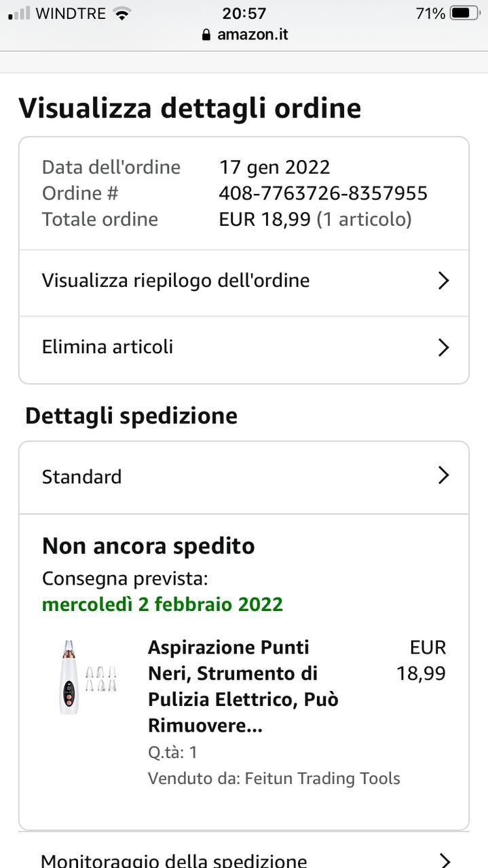
Task: Tap the delivery date mercoledì 2 febbraio 2022
Action: click(x=162, y=604)
